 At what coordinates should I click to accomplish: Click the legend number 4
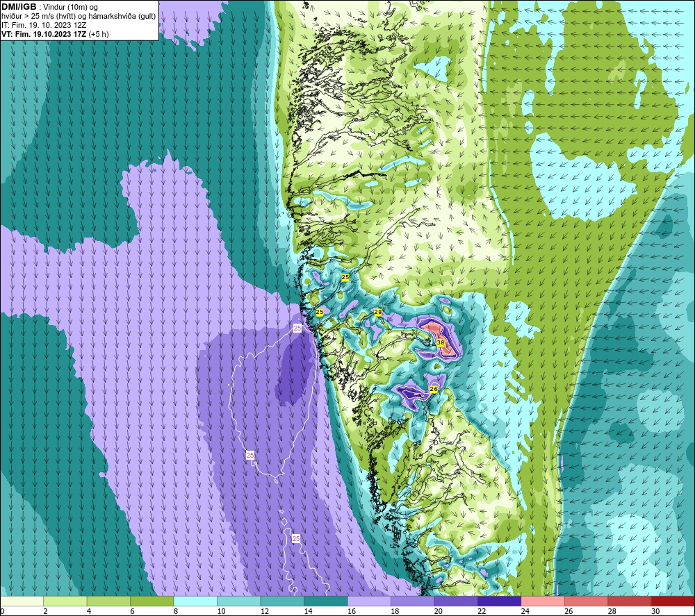(x=89, y=611)
